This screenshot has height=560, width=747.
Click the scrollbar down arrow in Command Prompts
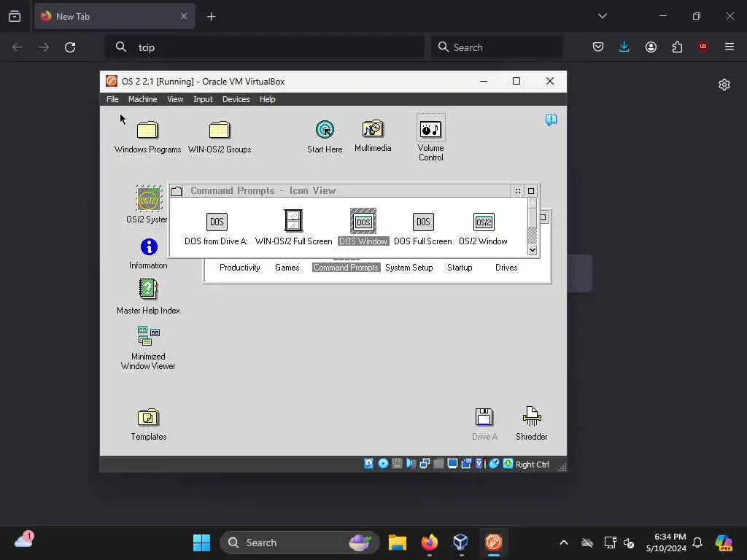[x=533, y=249]
